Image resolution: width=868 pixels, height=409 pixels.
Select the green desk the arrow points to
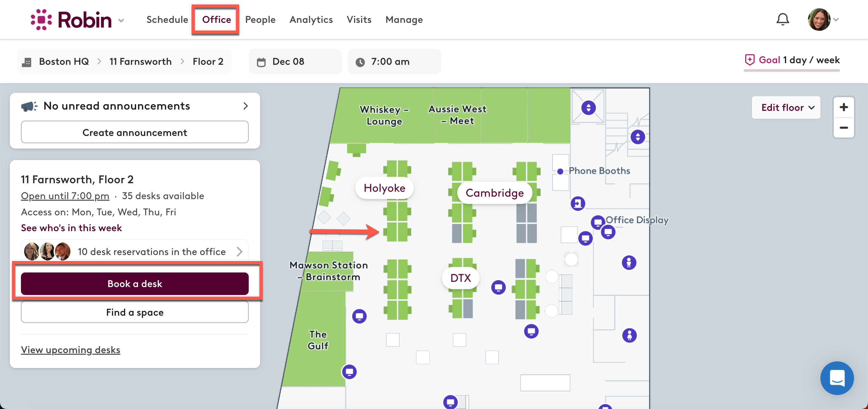click(391, 232)
